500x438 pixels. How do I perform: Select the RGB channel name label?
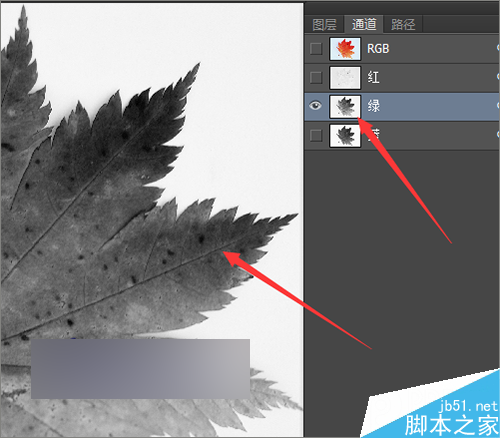pos(378,49)
